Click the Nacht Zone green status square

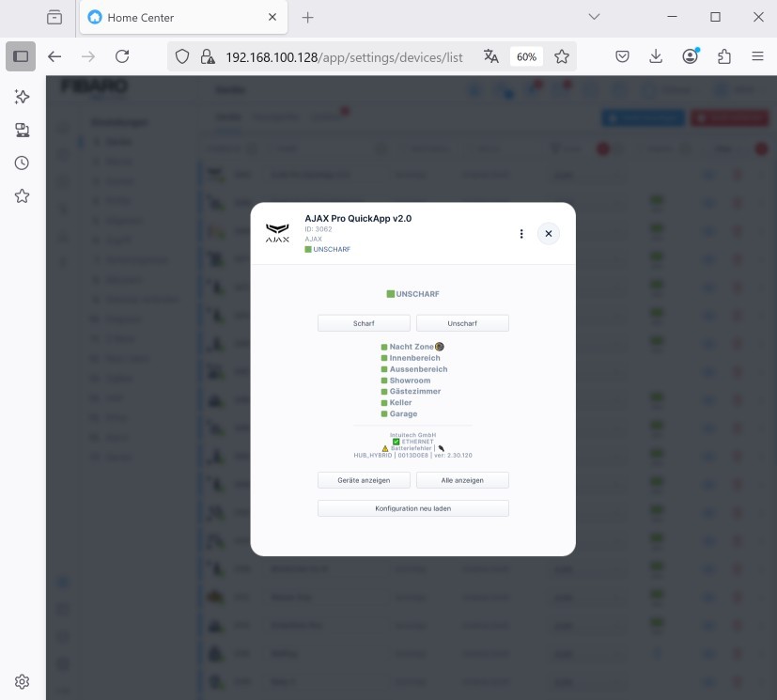click(384, 347)
